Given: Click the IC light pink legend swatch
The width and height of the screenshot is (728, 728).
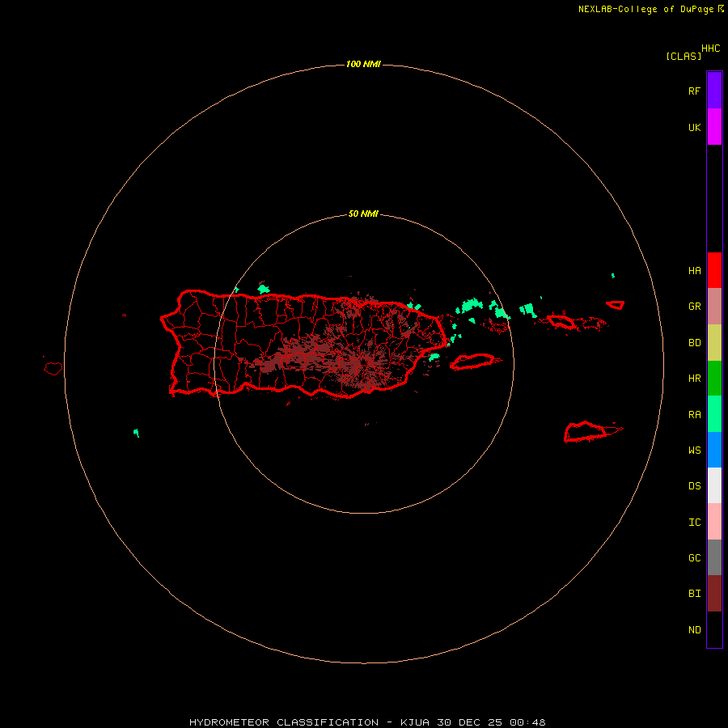Looking at the screenshot, I should tap(714, 522).
